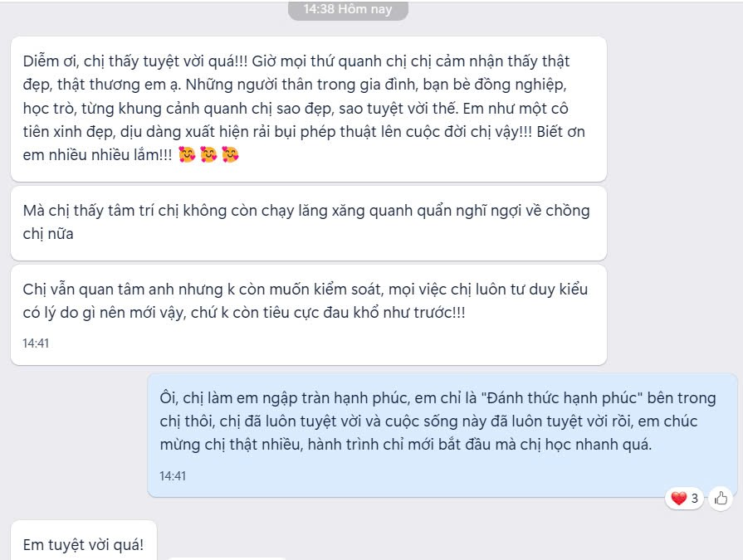Click the 14:41 timestamp in the white bubble
Viewport: 743px width, 560px height.
[x=36, y=343]
